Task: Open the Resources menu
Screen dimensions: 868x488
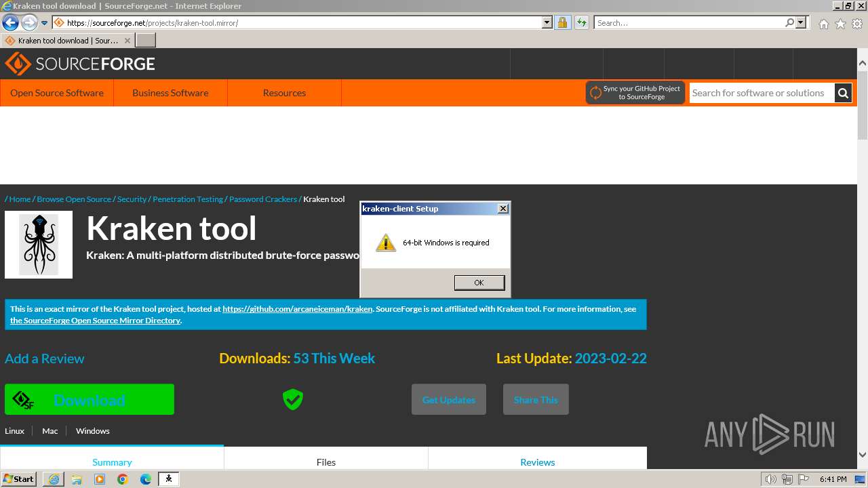Action: click(284, 93)
